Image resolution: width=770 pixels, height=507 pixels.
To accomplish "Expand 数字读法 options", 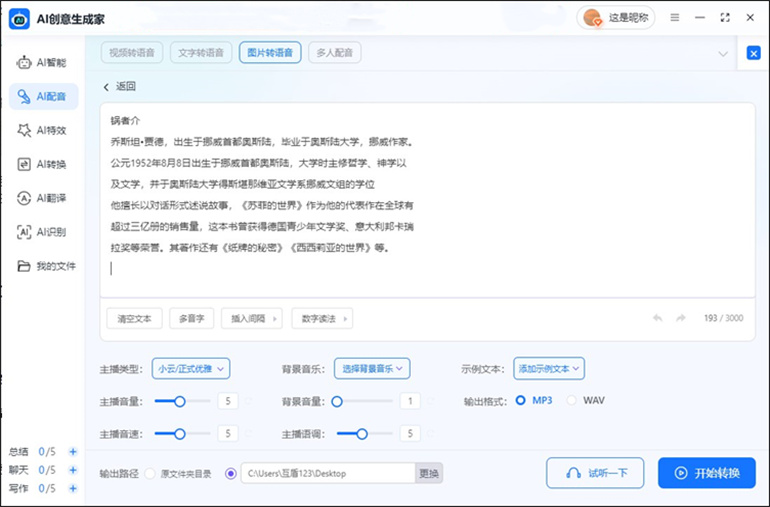I will pos(322,318).
